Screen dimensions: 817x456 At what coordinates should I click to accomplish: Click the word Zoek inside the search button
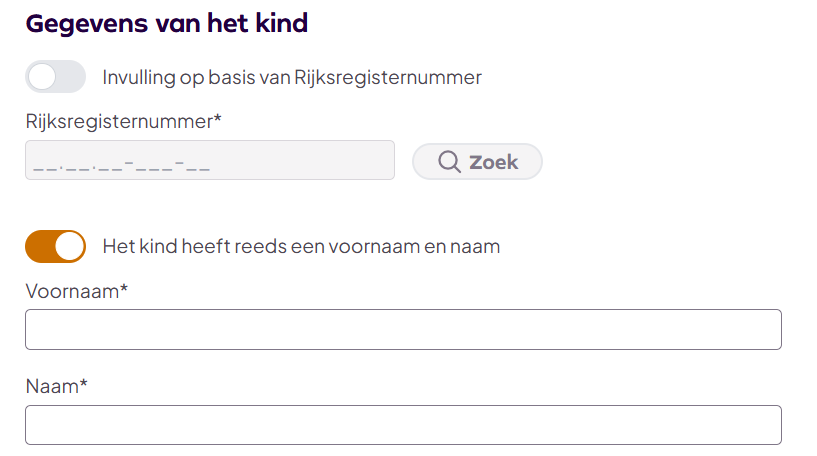click(x=494, y=162)
